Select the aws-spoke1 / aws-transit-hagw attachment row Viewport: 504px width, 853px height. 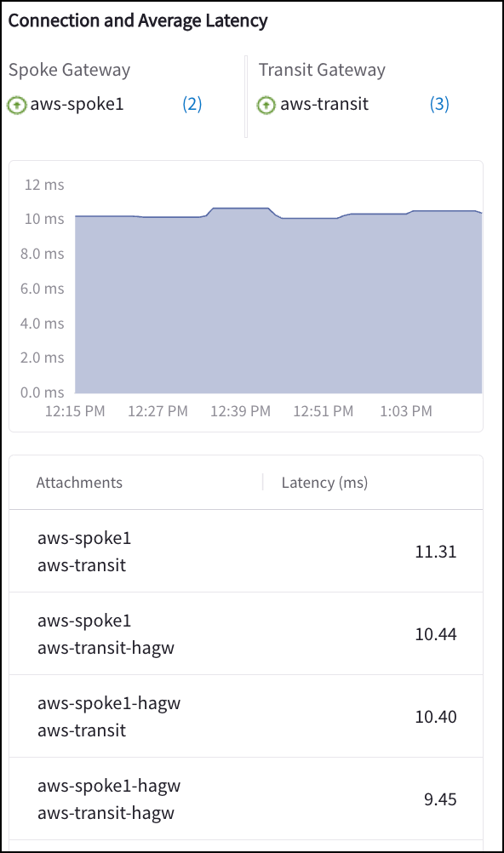coord(246,633)
